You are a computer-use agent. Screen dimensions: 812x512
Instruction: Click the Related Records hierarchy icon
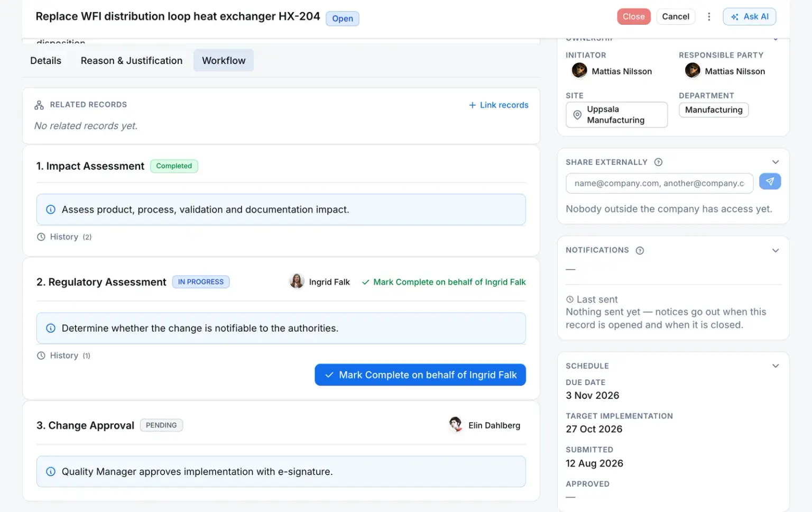(39, 105)
